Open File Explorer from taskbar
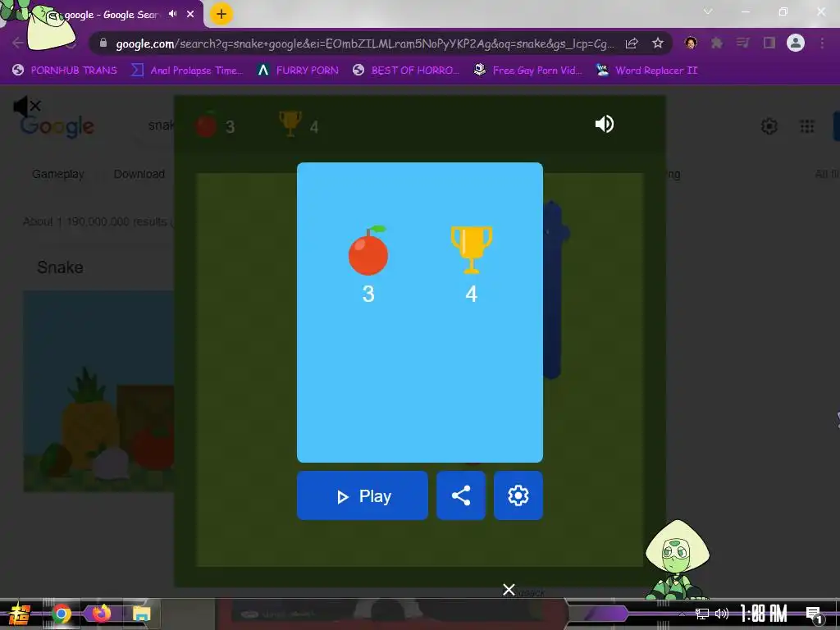840x630 pixels. point(142,614)
